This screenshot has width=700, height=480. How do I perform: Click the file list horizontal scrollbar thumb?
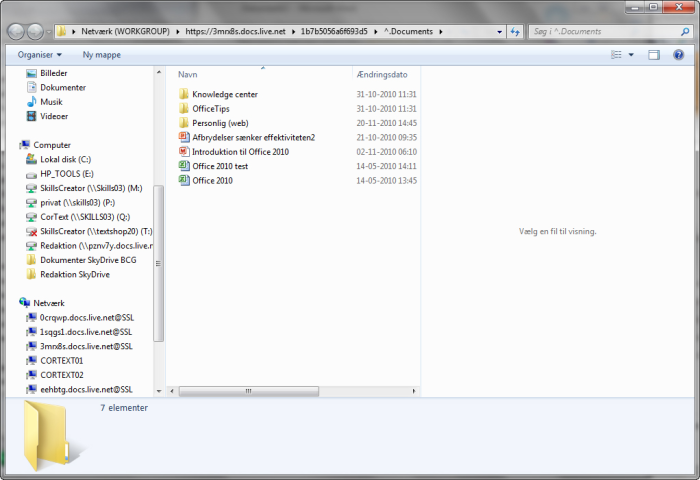tap(249, 391)
